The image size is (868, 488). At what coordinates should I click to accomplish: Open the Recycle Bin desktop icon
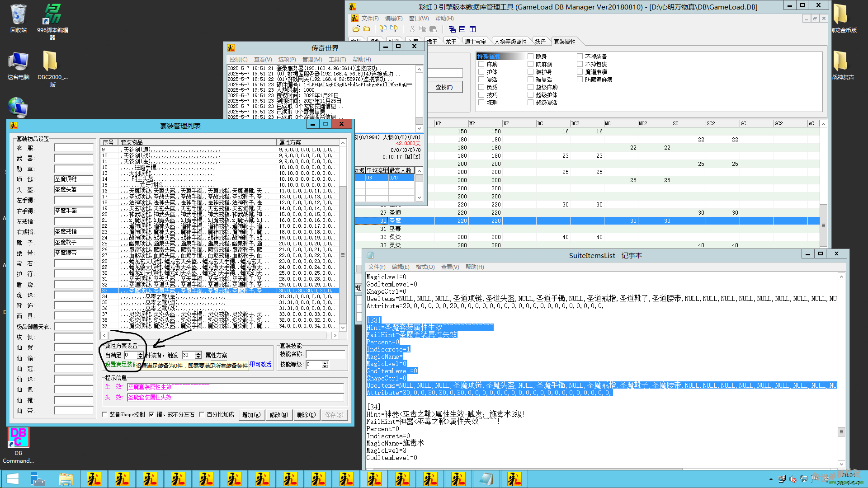19,18
